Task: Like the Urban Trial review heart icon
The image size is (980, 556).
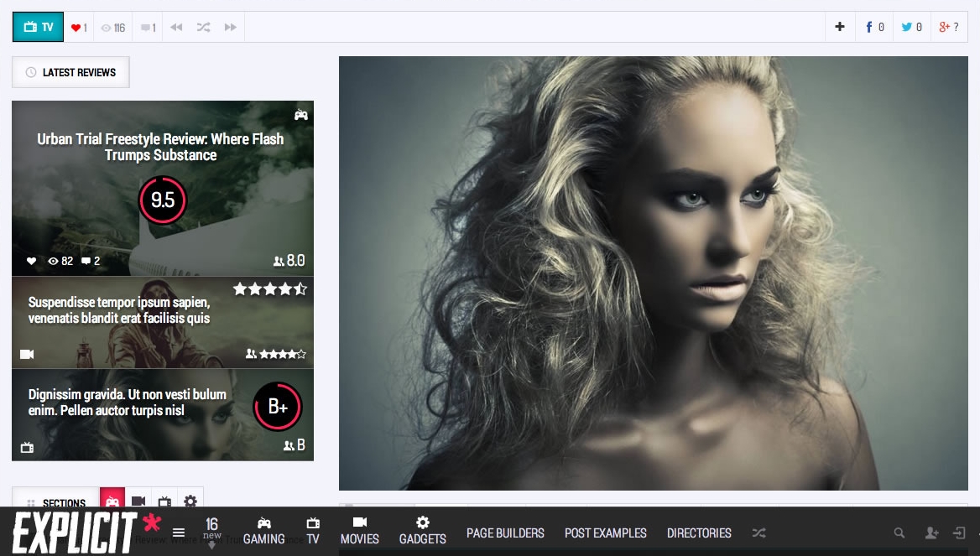Action: tap(31, 261)
